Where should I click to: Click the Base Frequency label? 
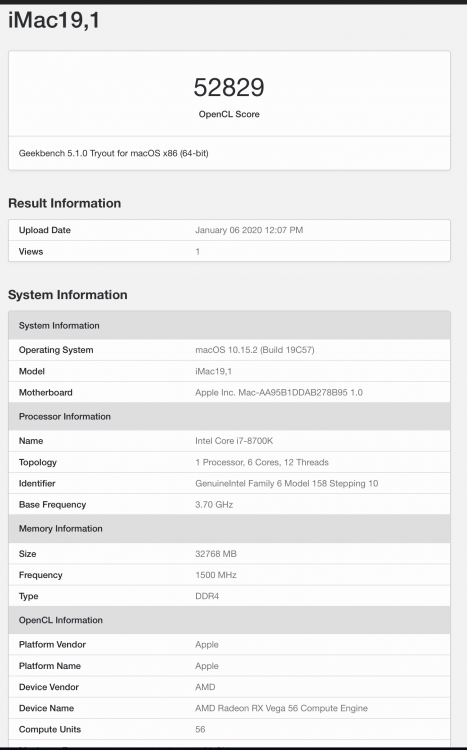52,505
